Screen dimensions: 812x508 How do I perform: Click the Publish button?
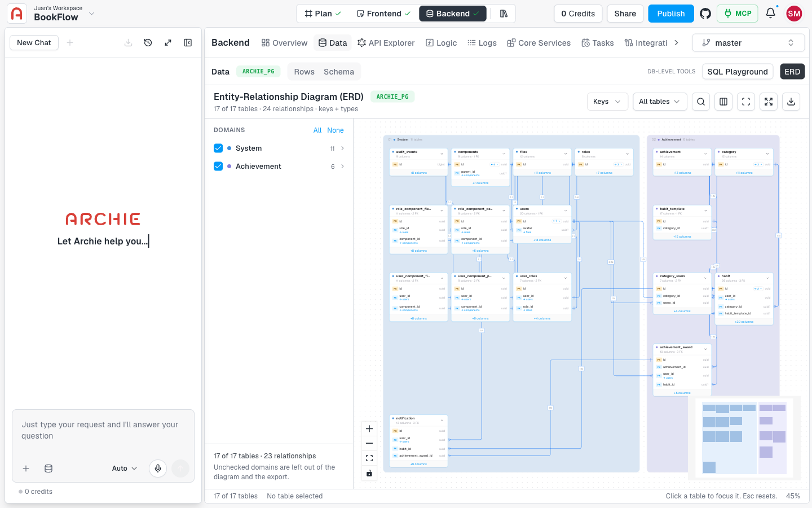pyautogui.click(x=671, y=14)
